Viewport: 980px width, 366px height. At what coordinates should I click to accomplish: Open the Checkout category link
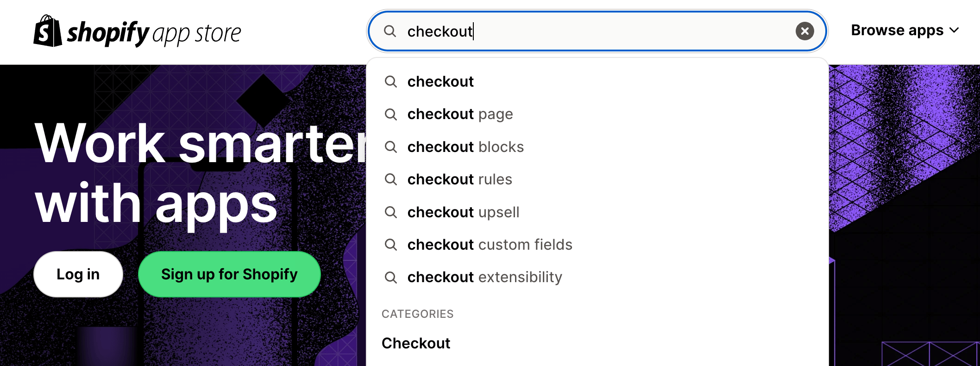point(416,343)
